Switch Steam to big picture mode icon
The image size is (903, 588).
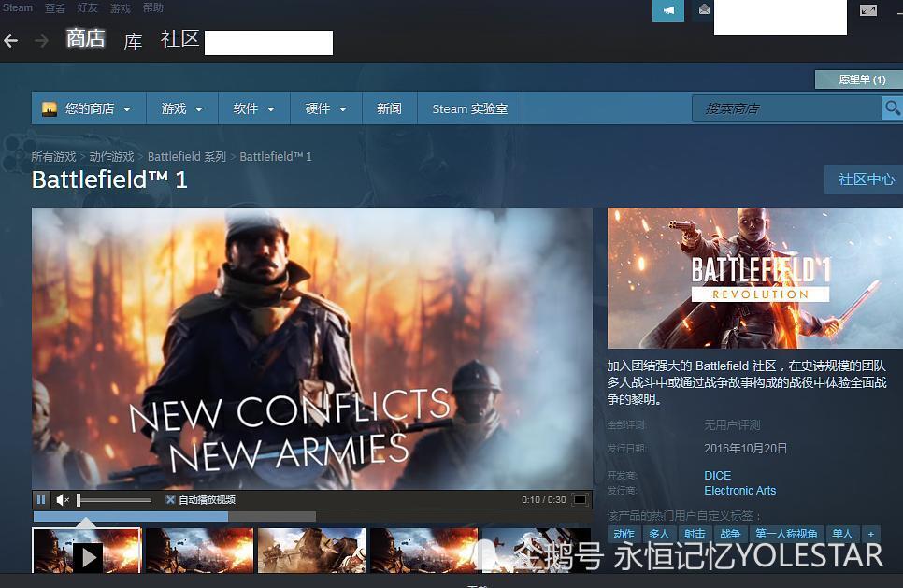pyautogui.click(x=867, y=9)
